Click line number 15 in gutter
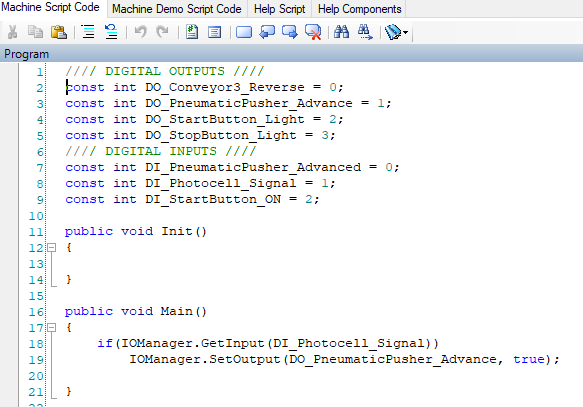Viewport: 583px width, 407px height. click(36, 296)
